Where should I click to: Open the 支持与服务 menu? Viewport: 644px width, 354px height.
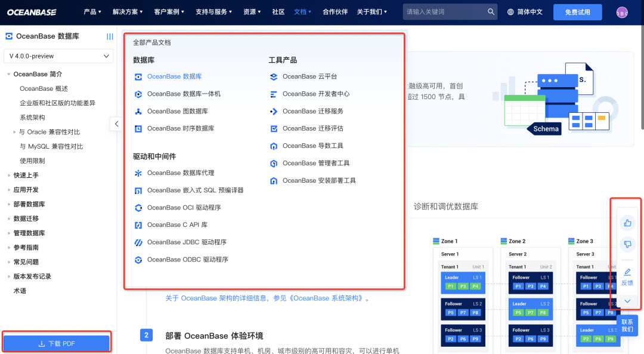[213, 12]
